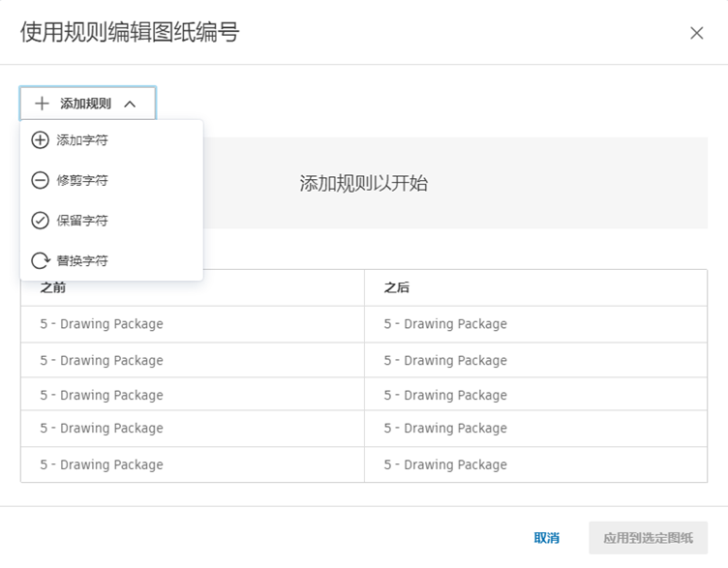The image size is (728, 568).
Task: Click the dialog title 使用规则编辑图纸编号
Action: (x=129, y=33)
